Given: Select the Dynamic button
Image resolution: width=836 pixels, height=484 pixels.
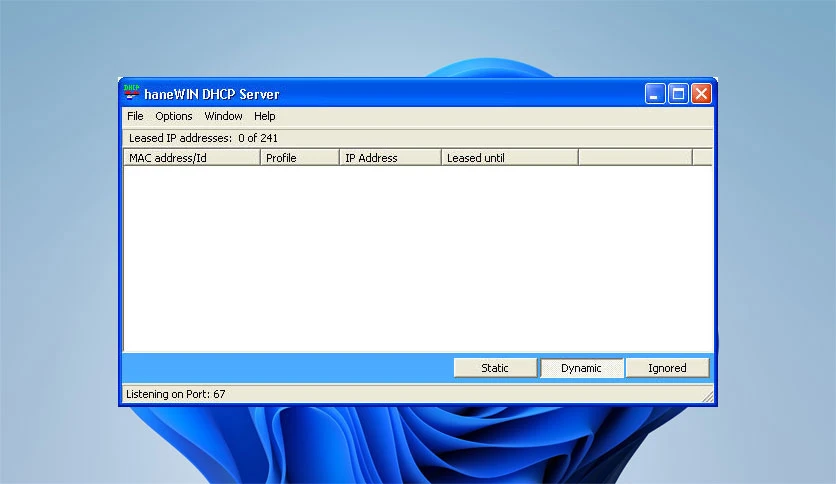Looking at the screenshot, I should (x=582, y=368).
